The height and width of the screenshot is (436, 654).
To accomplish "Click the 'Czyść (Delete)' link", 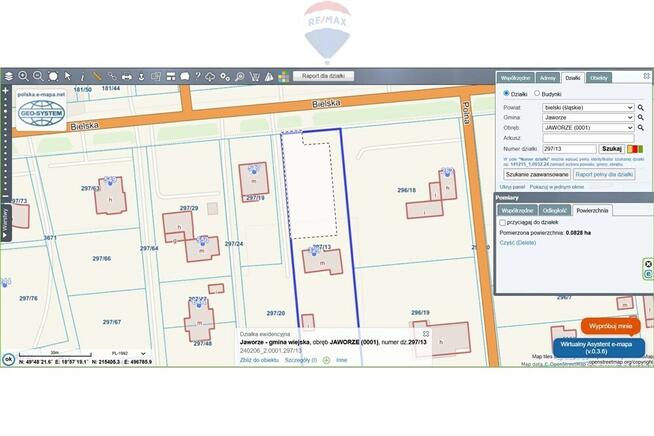I will coord(518,243).
